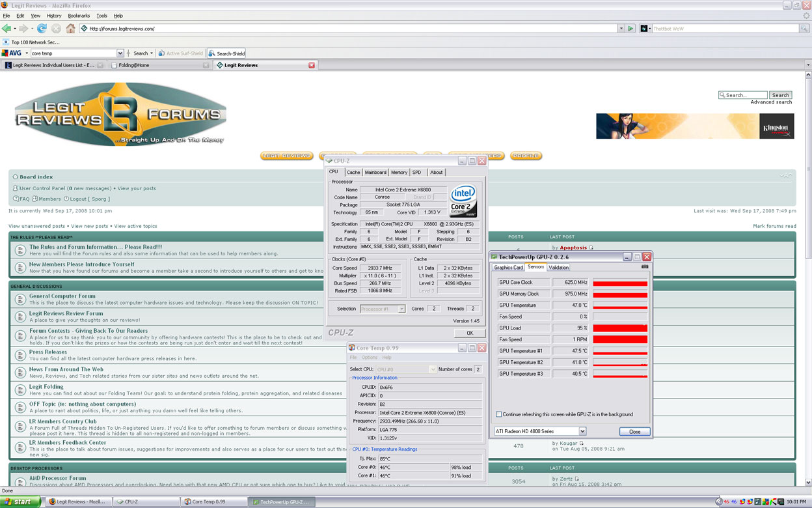Switch to the GPU-Z Graphics Card tab
The image size is (812, 508).
508,267
